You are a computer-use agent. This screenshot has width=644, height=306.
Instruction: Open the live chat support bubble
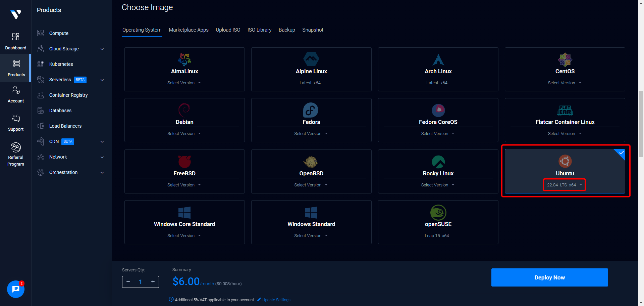15,289
